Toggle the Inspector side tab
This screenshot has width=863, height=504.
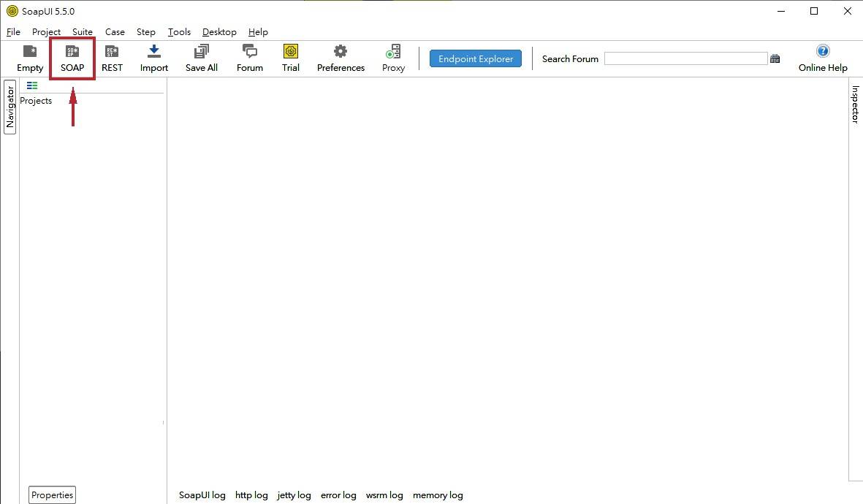pyautogui.click(x=855, y=104)
